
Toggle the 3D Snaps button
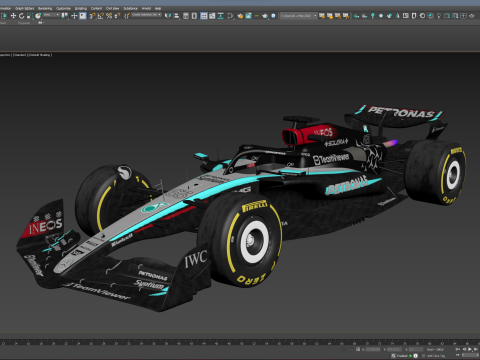[x=92, y=16]
